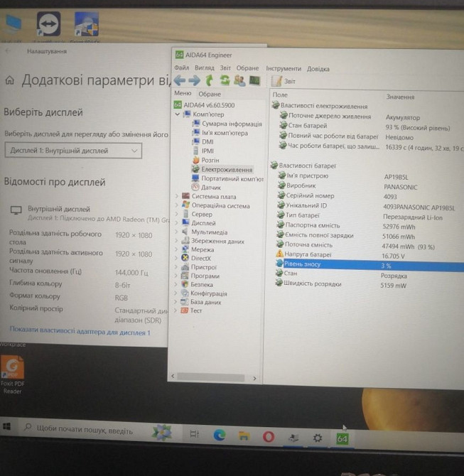The width and height of the screenshot is (464, 476).
Task: Switch to the Обране tab in sidebar
Action: click(x=210, y=94)
